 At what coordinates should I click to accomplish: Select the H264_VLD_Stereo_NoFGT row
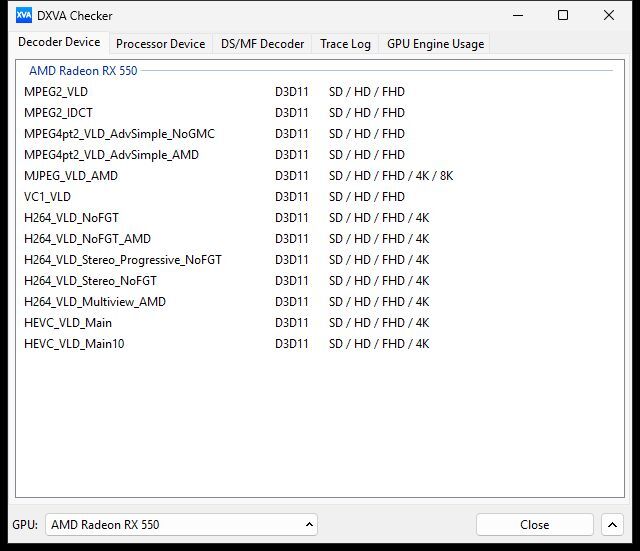coord(320,281)
